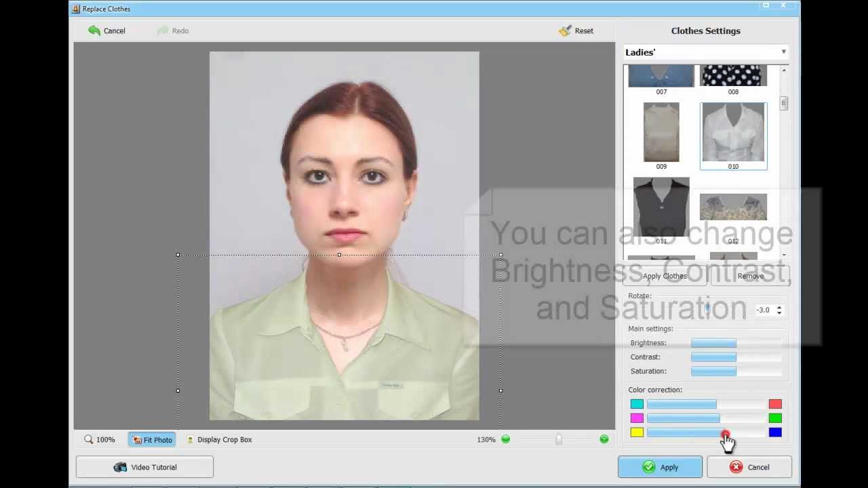This screenshot has height=488, width=868.
Task: Click the magenta color correction swatch
Action: [637, 418]
